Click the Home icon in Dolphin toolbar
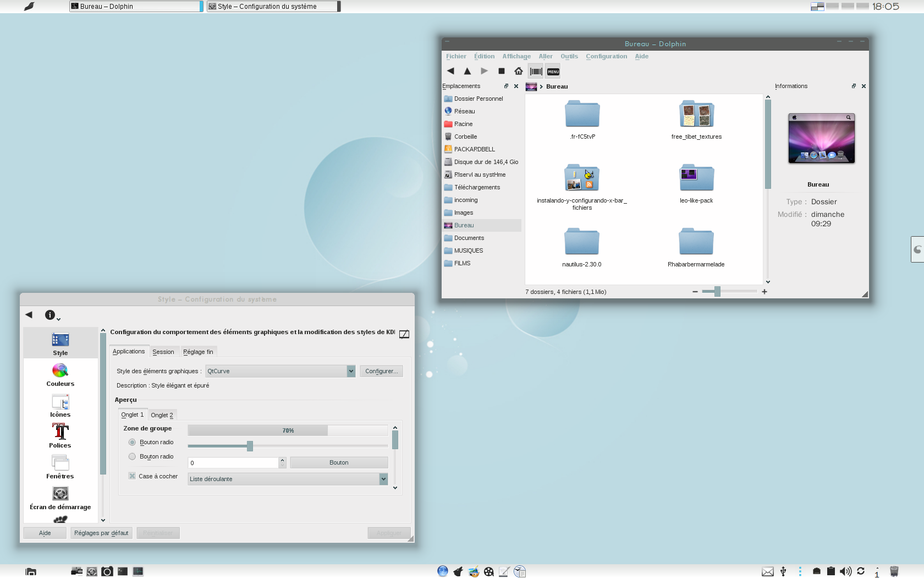The height and width of the screenshot is (578, 924). click(518, 71)
